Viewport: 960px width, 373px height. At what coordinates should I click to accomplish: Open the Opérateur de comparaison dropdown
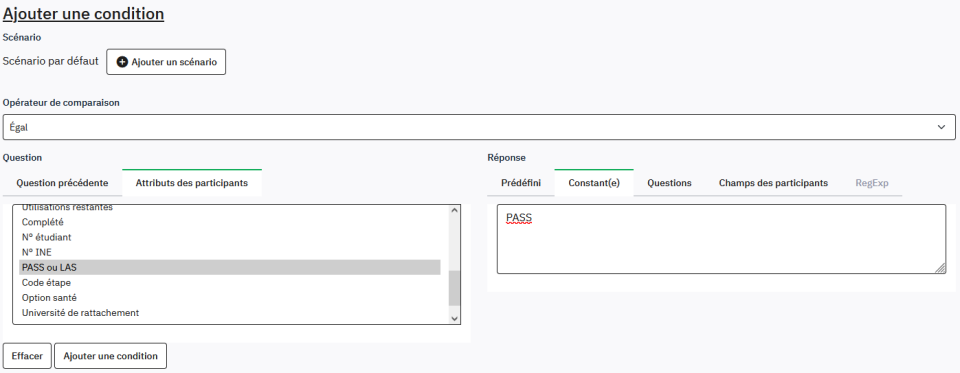coord(479,127)
